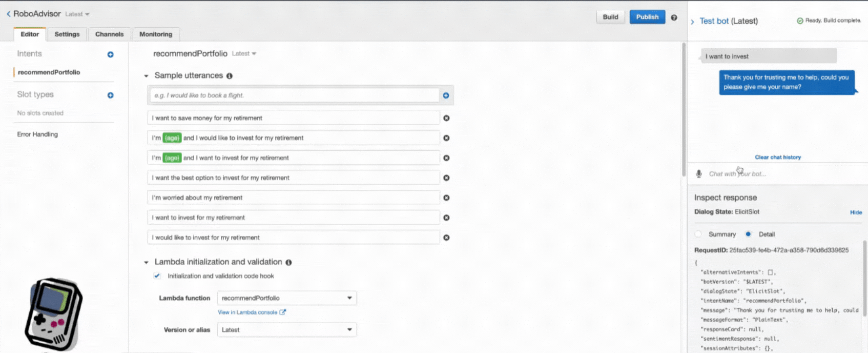Click the Hide link in Inspect response
The height and width of the screenshot is (353, 868).
856,212
